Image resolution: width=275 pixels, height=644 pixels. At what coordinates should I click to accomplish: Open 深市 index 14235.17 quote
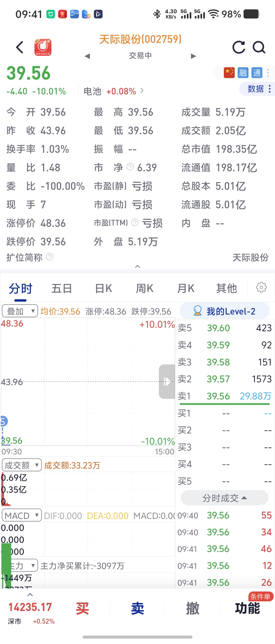[x=30, y=613]
